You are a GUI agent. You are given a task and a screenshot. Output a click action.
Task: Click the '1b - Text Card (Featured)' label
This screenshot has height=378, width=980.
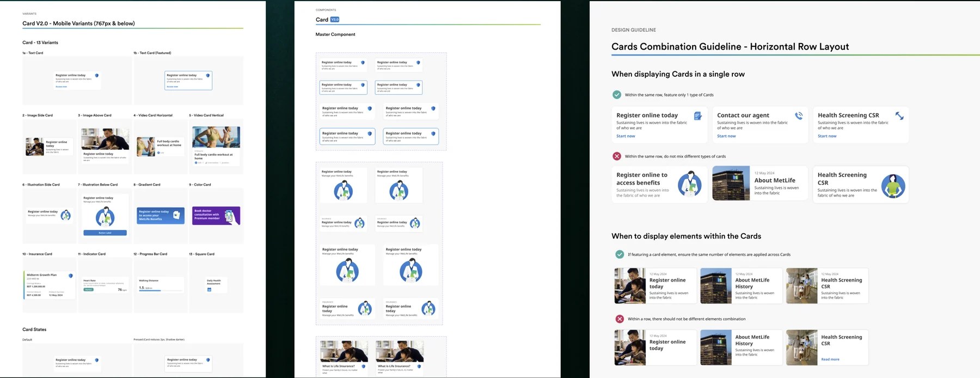(x=152, y=53)
